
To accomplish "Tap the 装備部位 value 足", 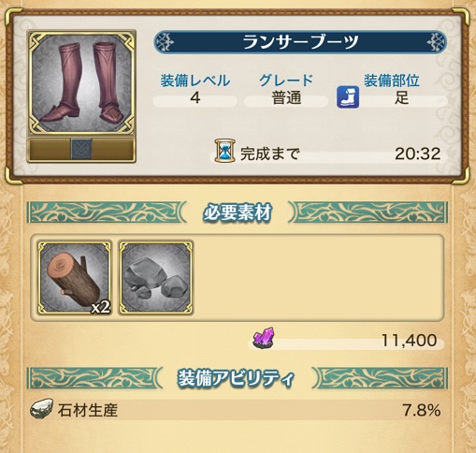I will [x=401, y=98].
